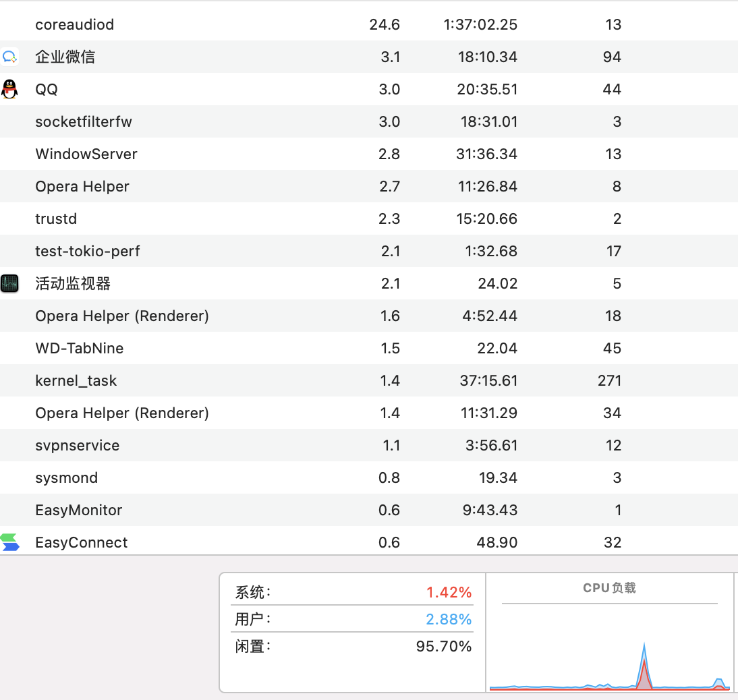Click the EasyConnect app icon

9,542
